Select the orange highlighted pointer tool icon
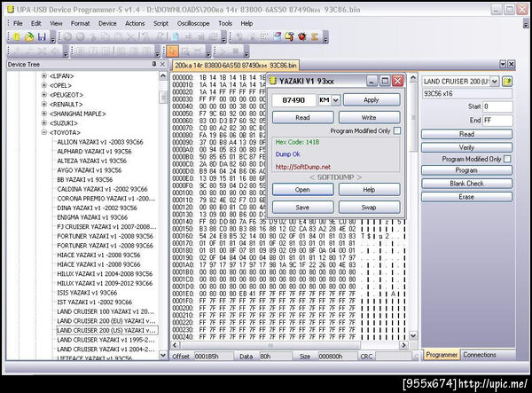 tap(172, 51)
